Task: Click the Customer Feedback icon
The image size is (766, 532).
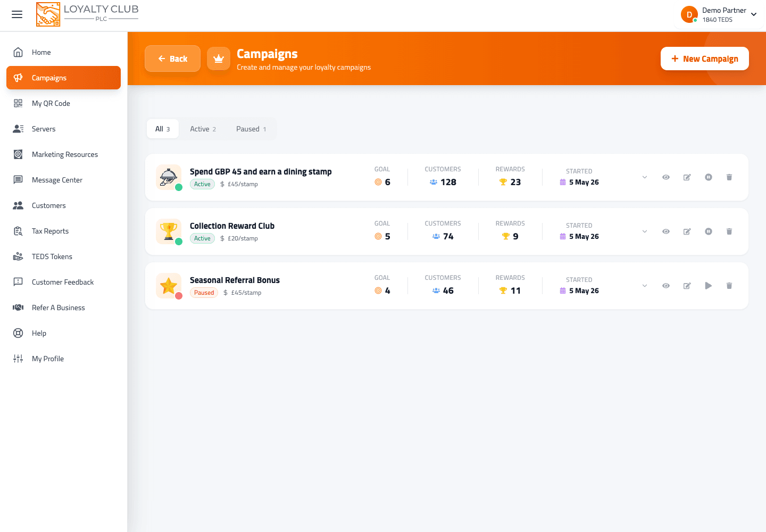Action: [x=18, y=282]
